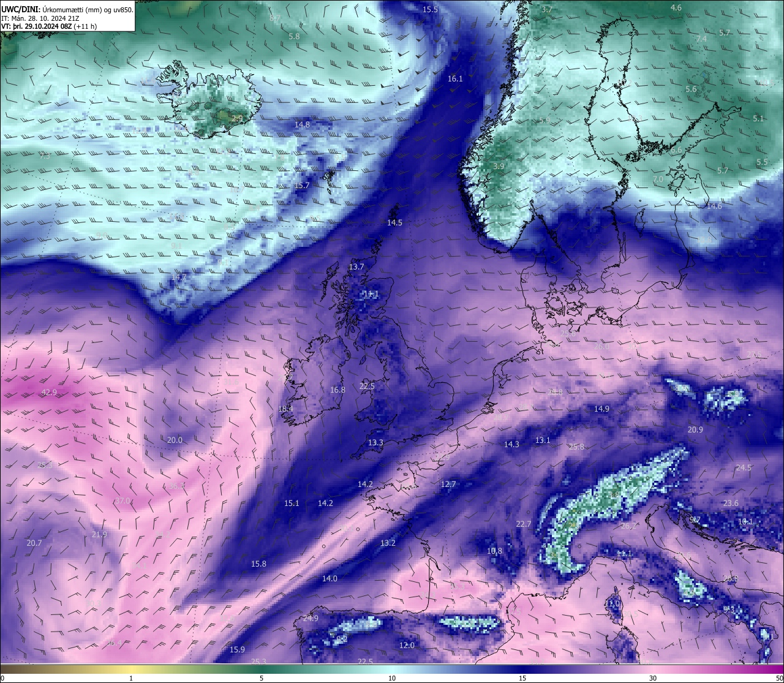Click the 13.7 value over Scotland
The width and height of the screenshot is (784, 683).
356,267
